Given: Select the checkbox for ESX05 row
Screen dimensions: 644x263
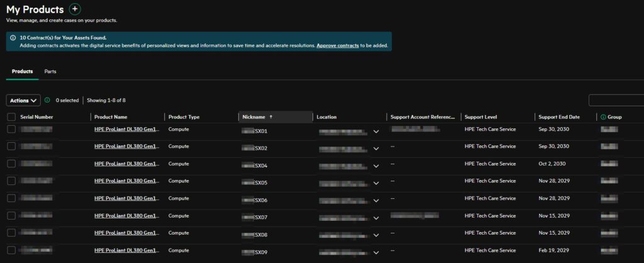Looking at the screenshot, I should coord(11,181).
